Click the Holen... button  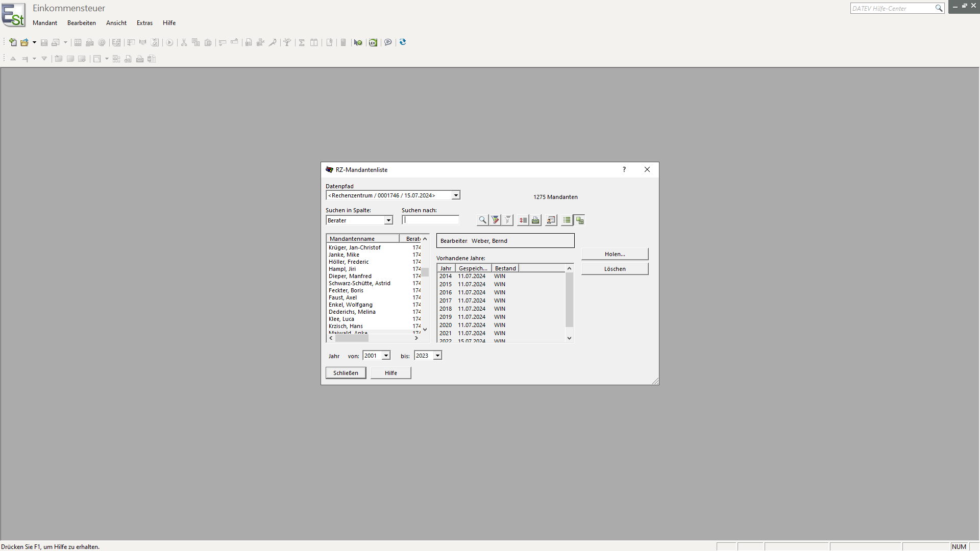click(615, 254)
